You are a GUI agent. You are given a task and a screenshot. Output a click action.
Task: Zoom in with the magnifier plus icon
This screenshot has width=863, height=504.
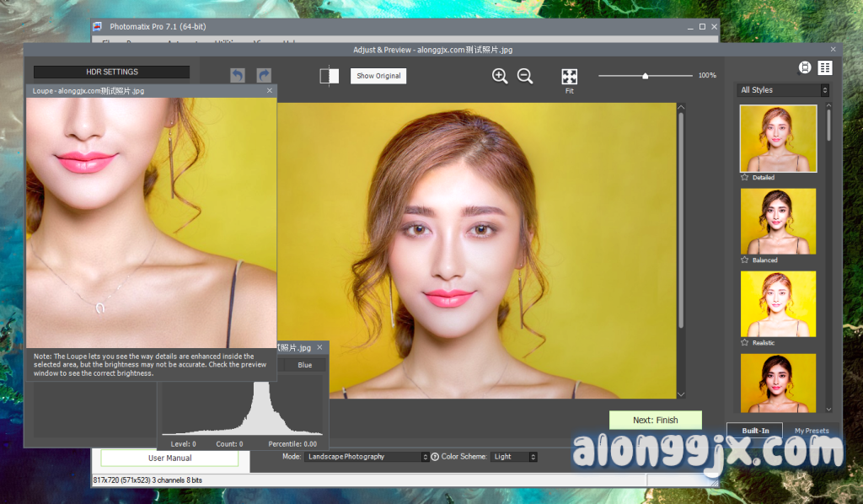(500, 76)
